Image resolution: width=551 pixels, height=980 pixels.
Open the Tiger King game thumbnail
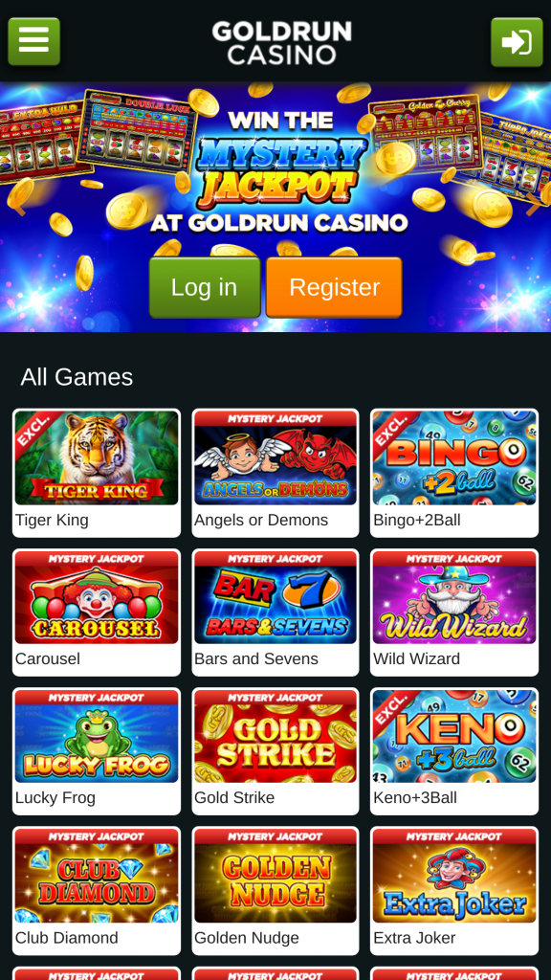(97, 457)
